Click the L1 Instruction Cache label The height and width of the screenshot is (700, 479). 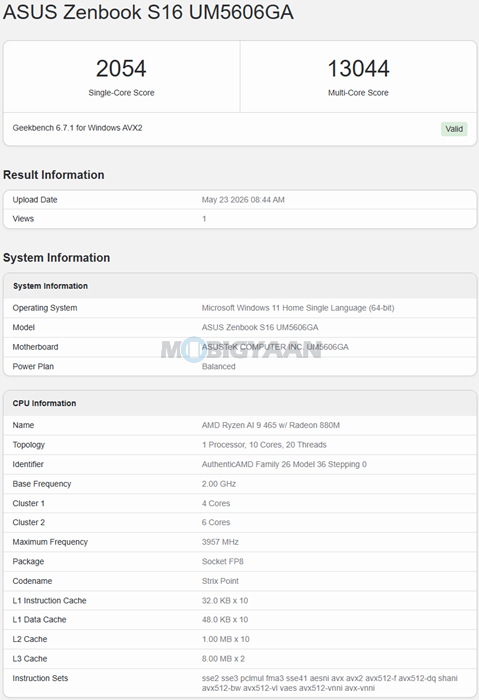50,600
